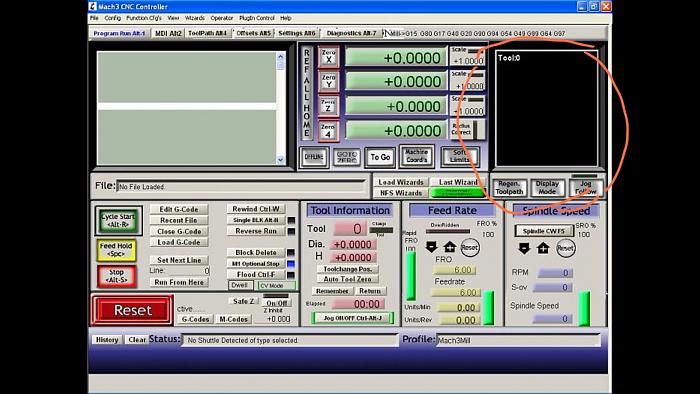The height and width of the screenshot is (394, 700).
Task: Click the Edit G-Code button
Action: click(x=179, y=209)
